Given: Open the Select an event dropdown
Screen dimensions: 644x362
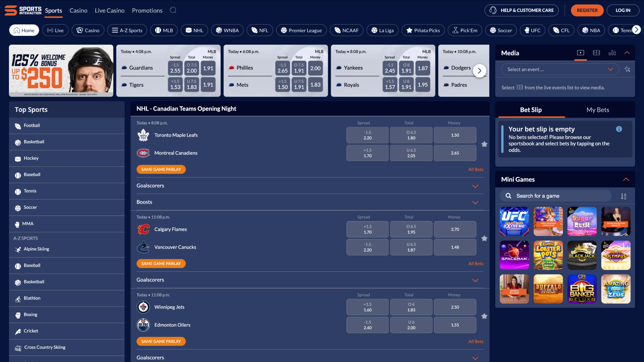Looking at the screenshot, I should [x=559, y=69].
